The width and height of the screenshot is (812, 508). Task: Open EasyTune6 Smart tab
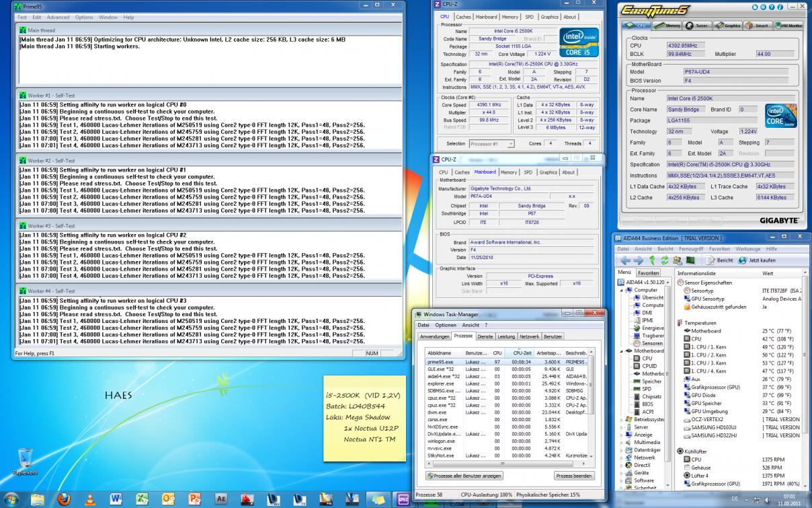tap(758, 25)
